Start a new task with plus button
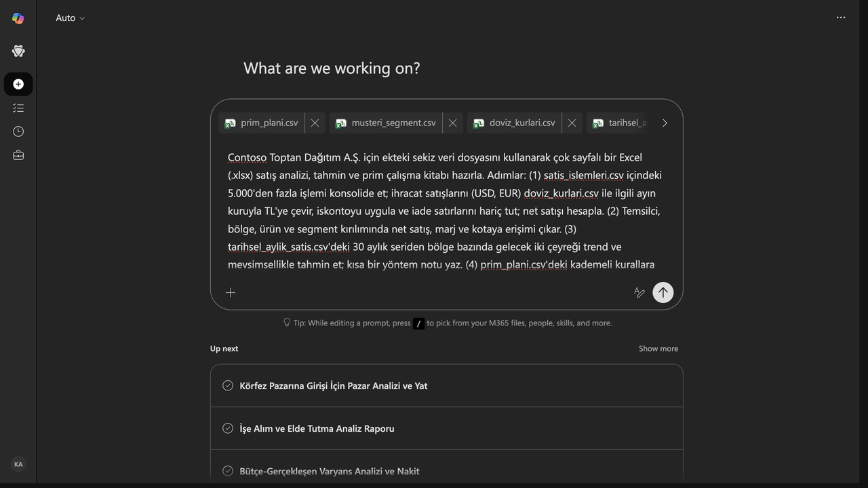The width and height of the screenshot is (868, 488). tap(18, 84)
